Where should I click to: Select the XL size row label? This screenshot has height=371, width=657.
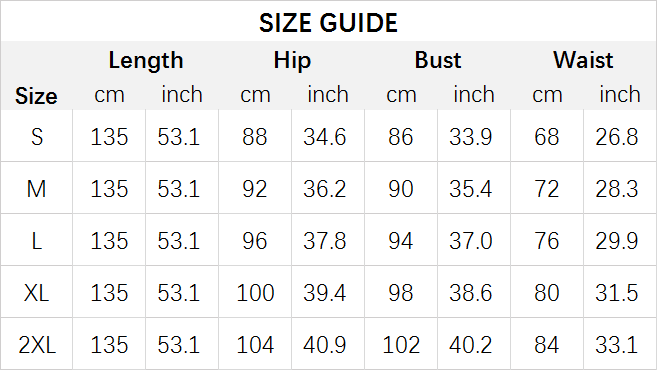tap(36, 293)
